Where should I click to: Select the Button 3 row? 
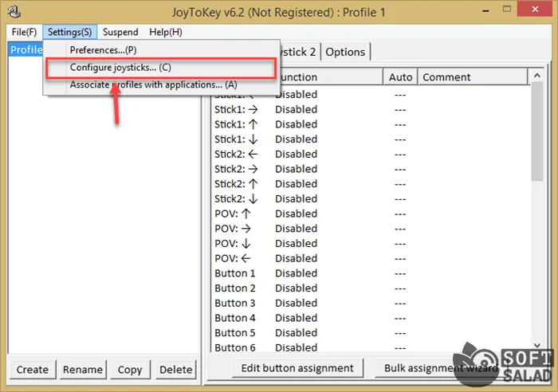(370, 304)
